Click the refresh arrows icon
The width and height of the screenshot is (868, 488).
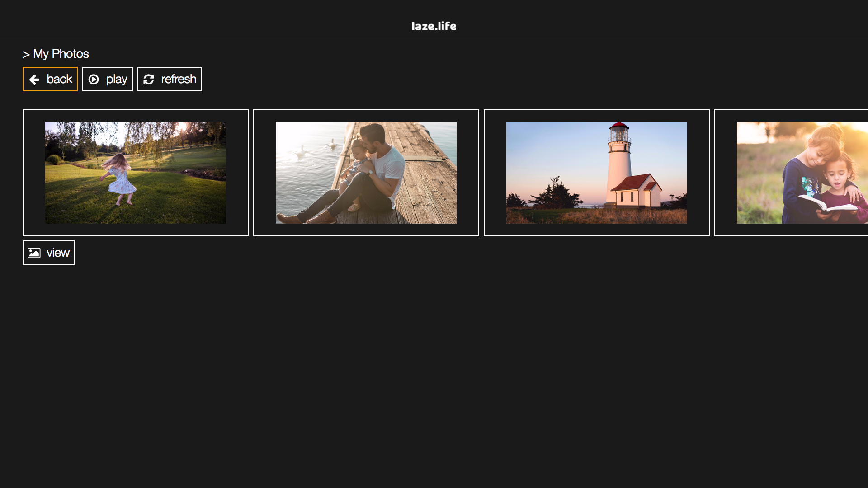click(148, 79)
